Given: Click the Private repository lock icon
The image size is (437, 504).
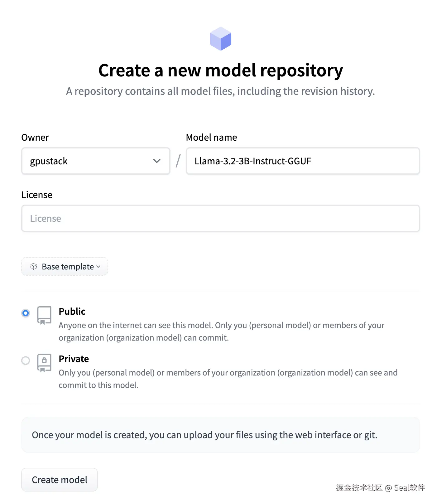Looking at the screenshot, I should [44, 362].
